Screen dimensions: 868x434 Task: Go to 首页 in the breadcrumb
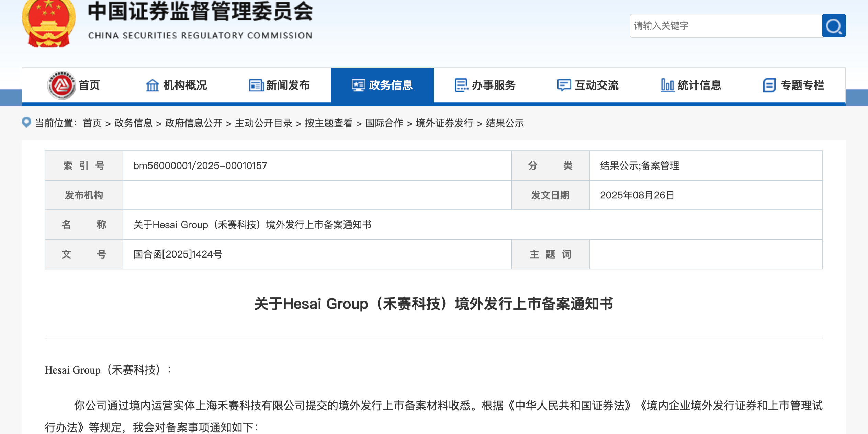92,123
